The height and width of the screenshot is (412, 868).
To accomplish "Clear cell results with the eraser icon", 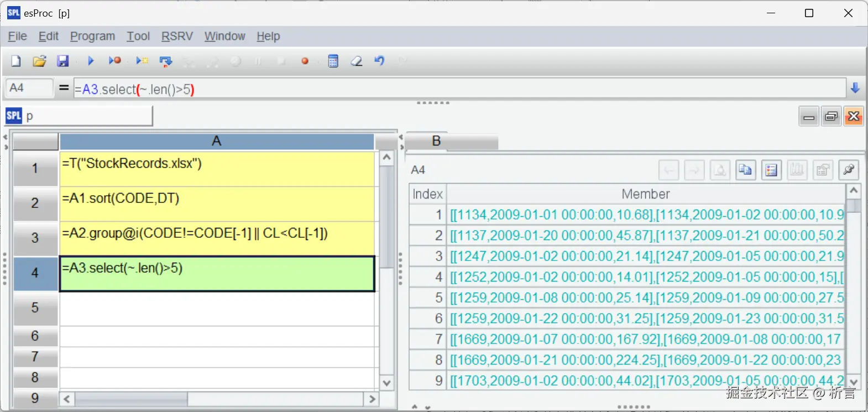I will (x=357, y=61).
